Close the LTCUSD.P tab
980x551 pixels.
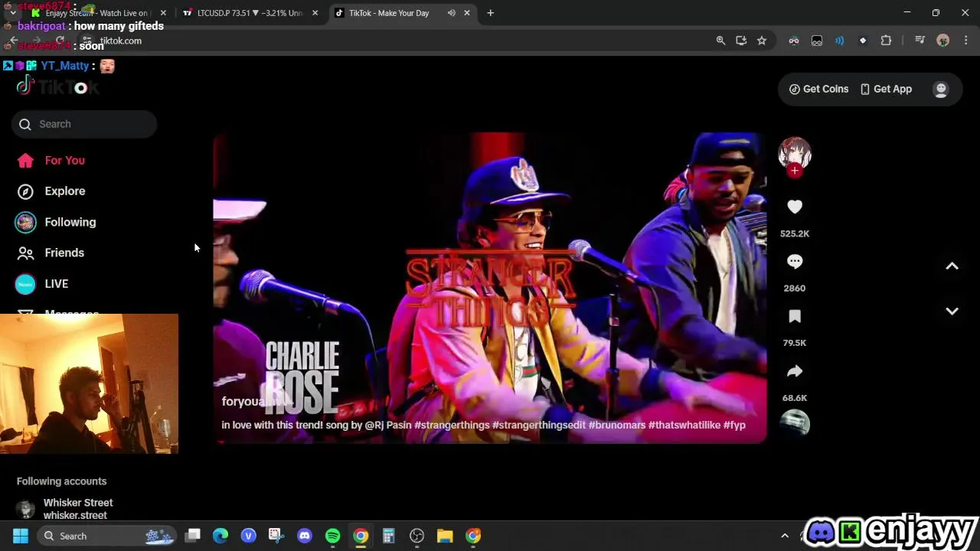(x=315, y=13)
